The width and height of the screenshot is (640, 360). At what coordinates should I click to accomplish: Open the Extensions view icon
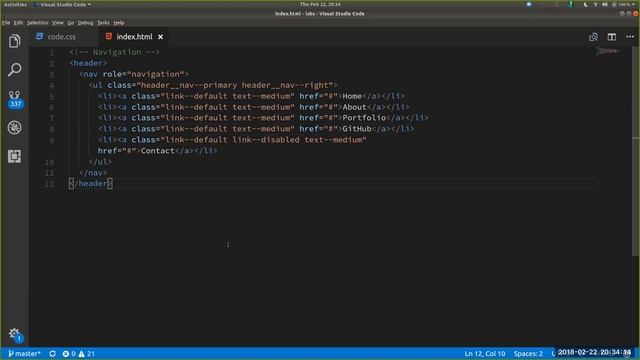15,156
